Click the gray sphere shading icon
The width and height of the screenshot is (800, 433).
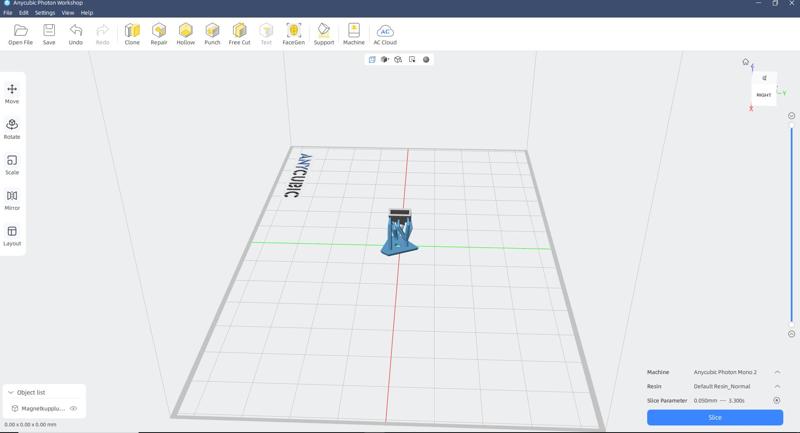[x=426, y=60]
